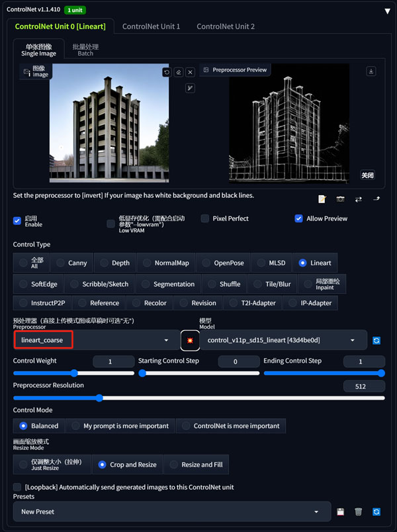The image size is (397, 532).
Task: Open the Batch tab
Action: tap(85, 50)
